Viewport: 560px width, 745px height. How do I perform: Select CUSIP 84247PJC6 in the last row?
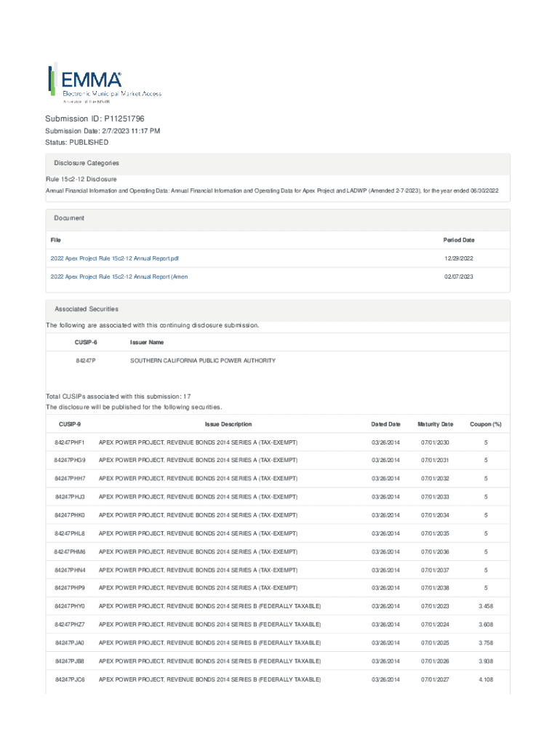(x=70, y=679)
